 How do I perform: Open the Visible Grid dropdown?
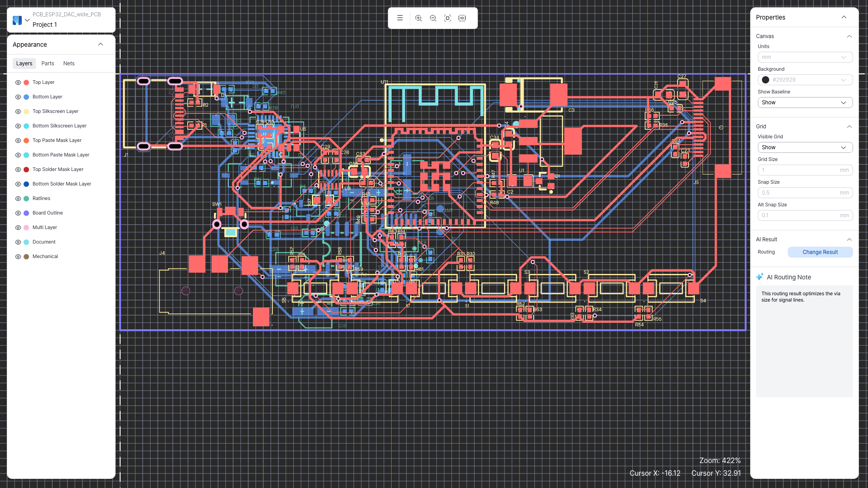pyautogui.click(x=805, y=147)
